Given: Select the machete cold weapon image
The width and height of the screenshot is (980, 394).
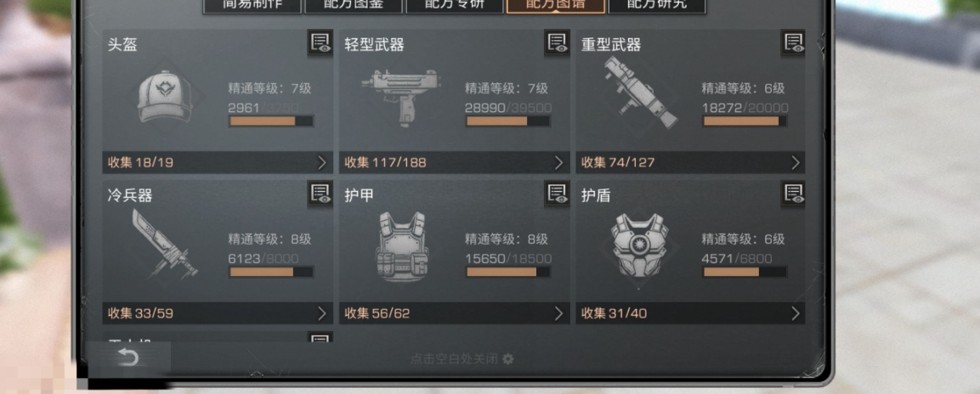Looking at the screenshot, I should point(164,245).
